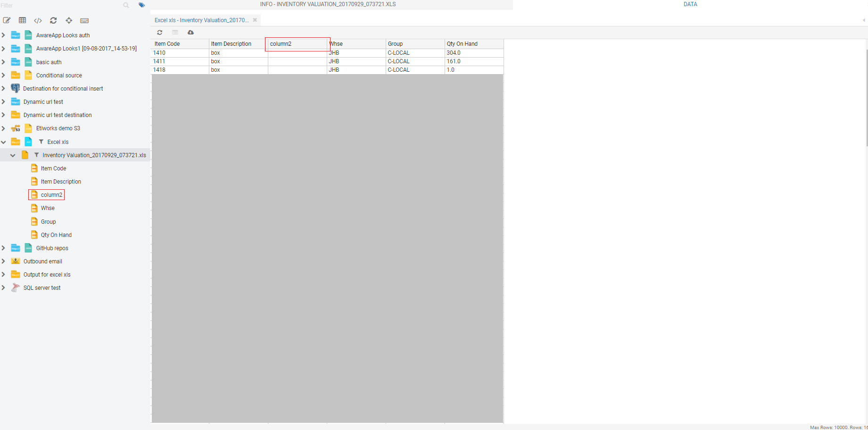Select the Excel xls - Inventory Valuation tab

pyautogui.click(x=202, y=20)
